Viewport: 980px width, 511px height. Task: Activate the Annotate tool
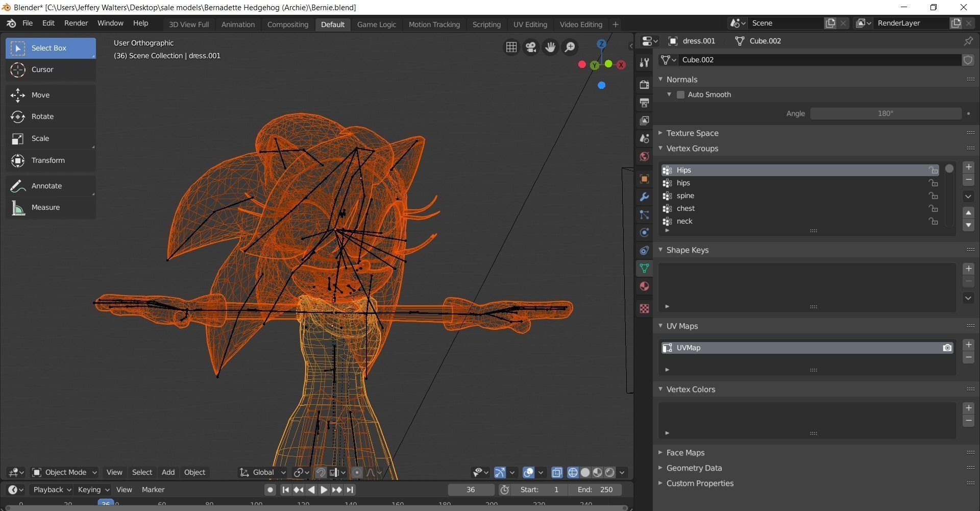point(51,186)
